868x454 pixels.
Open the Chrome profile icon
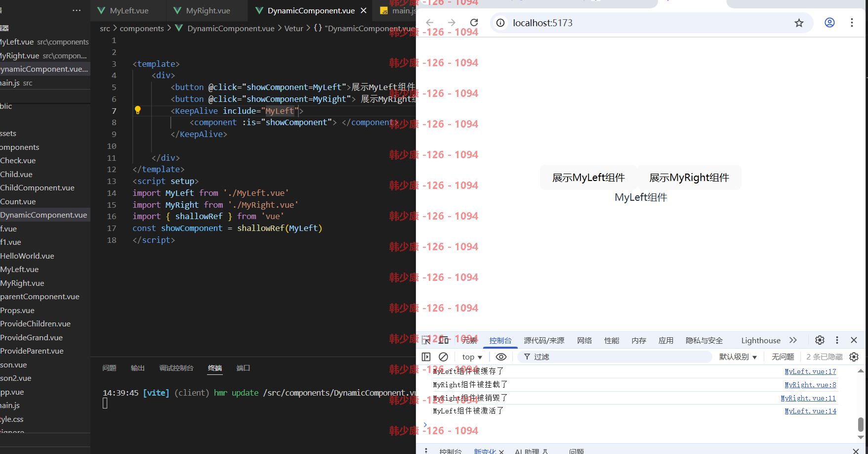click(829, 23)
